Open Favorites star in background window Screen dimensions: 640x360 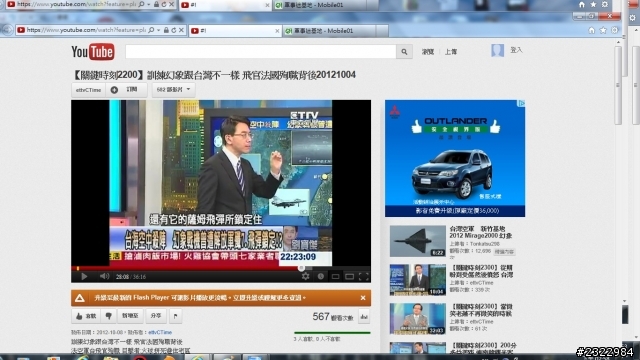593,4
